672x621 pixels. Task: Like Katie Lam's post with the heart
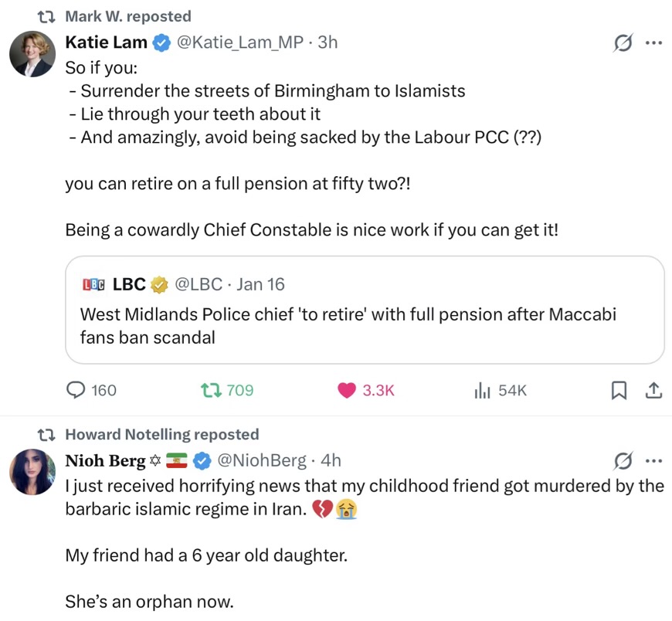[x=347, y=391]
